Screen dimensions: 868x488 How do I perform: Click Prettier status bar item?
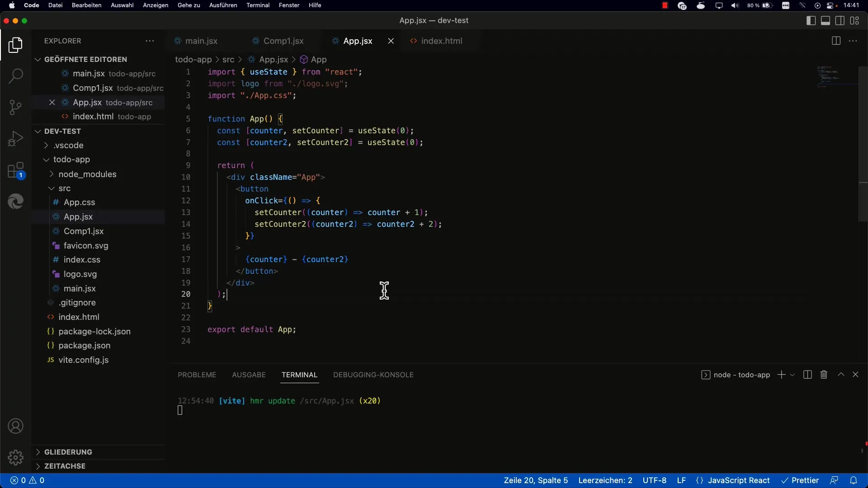tap(800, 480)
